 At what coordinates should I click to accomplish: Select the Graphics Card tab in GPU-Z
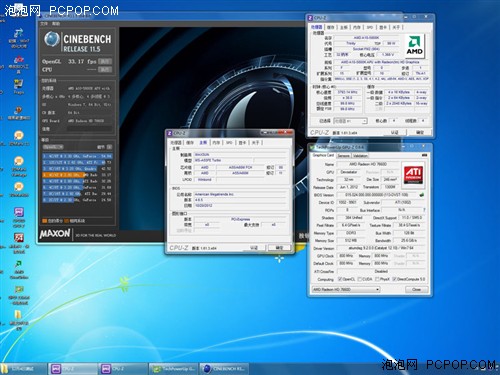click(323, 155)
